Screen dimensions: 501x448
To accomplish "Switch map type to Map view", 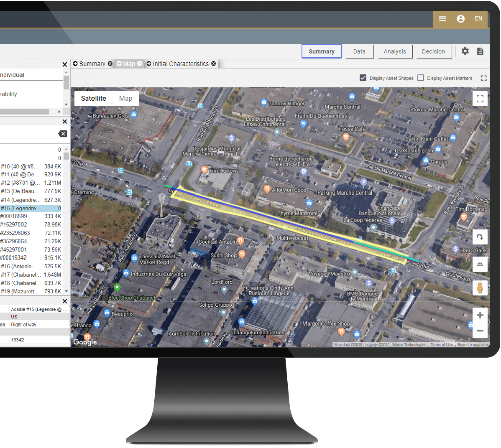I will [125, 98].
